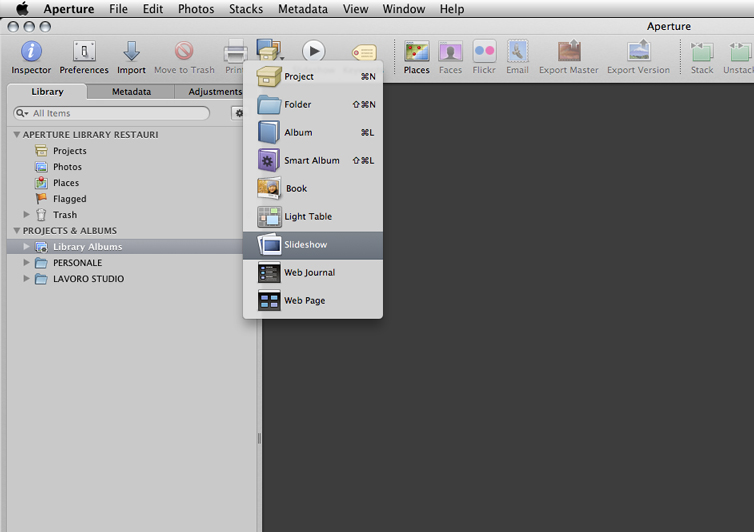The image size is (754, 532).
Task: Open the Help menu
Action: coord(452,9)
